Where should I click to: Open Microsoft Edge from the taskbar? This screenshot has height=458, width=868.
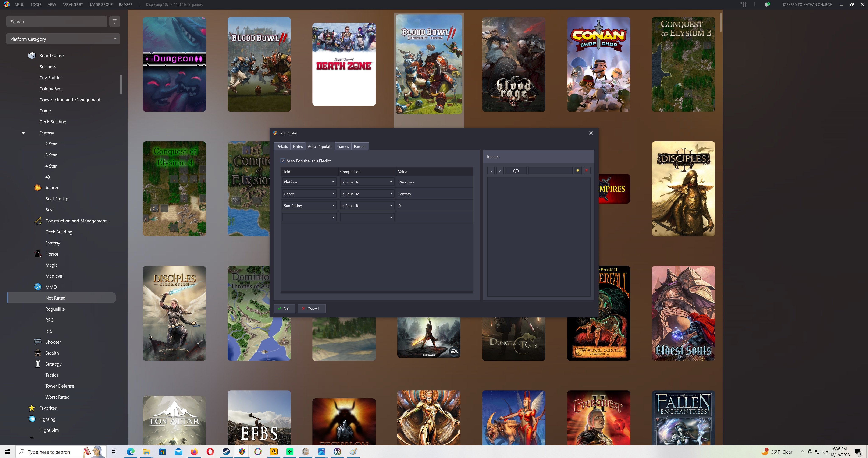[x=130, y=452]
